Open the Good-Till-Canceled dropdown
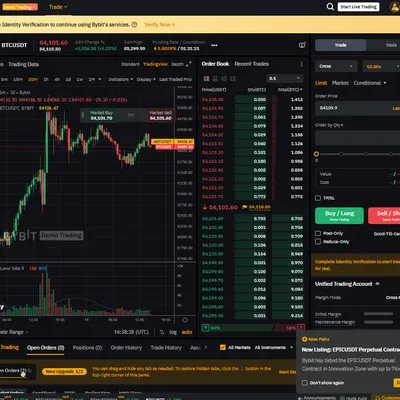The width and height of the screenshot is (400, 400). (x=387, y=234)
